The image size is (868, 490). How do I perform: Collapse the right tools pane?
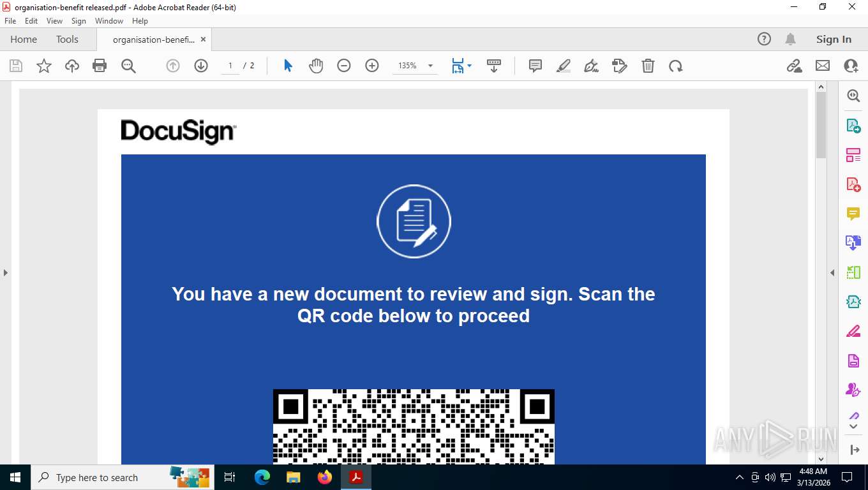pos(832,272)
